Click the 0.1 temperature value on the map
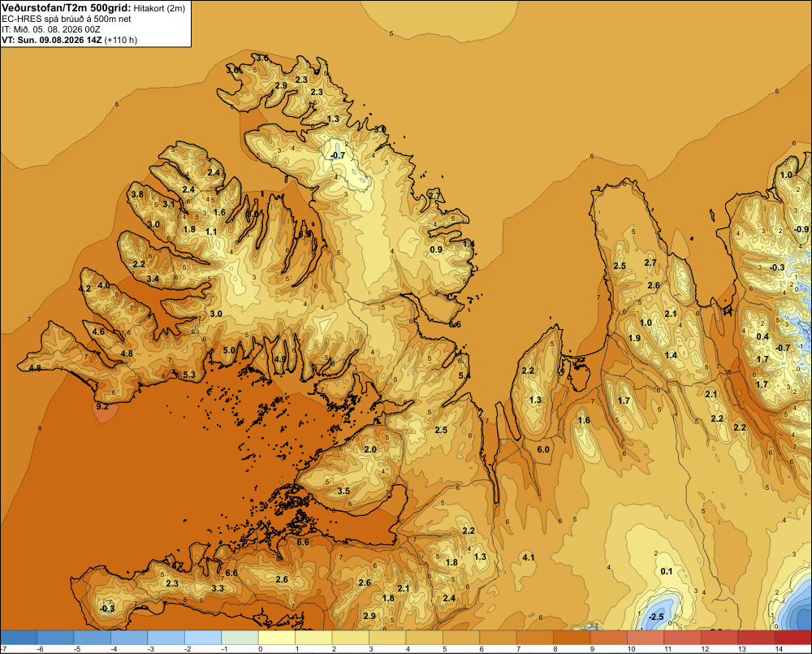 point(667,571)
